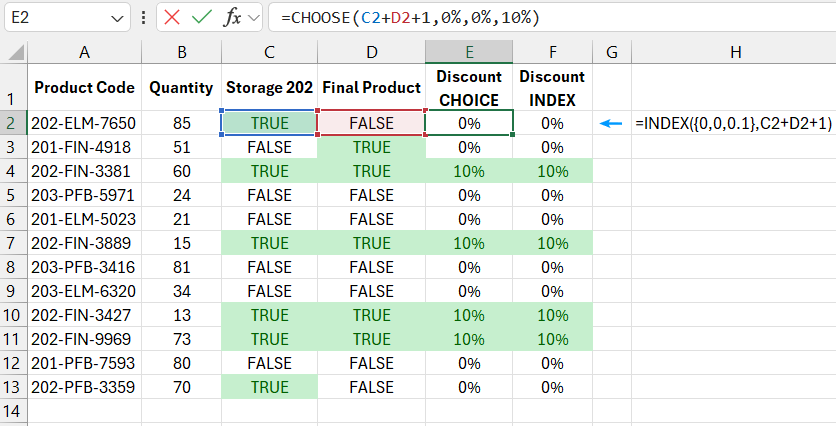The width and height of the screenshot is (836, 426).
Task: Select cell with product code 202-FIN-3381
Action: pyautogui.click(x=84, y=171)
